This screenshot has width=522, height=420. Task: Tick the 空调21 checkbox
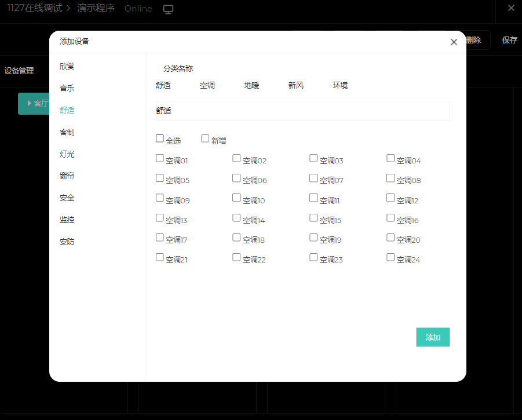(160, 257)
